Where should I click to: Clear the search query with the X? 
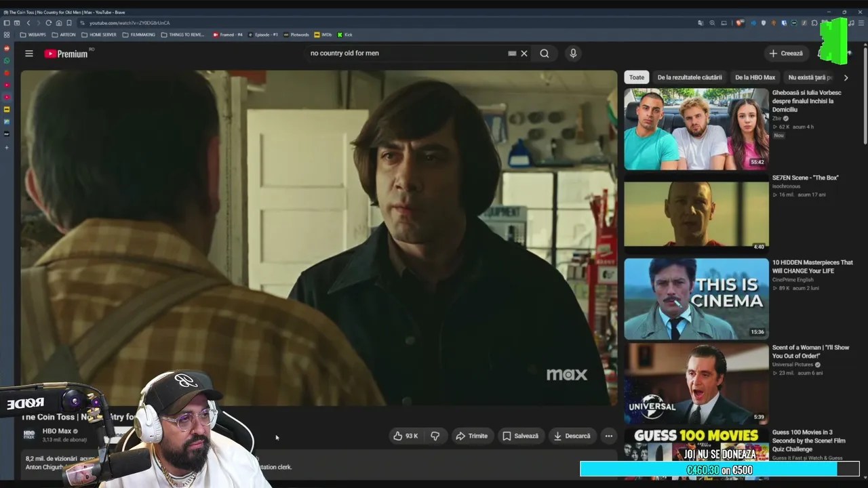coord(524,54)
